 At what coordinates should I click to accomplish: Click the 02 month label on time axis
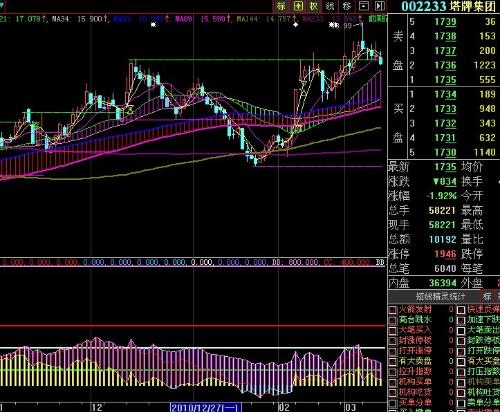(x=284, y=407)
